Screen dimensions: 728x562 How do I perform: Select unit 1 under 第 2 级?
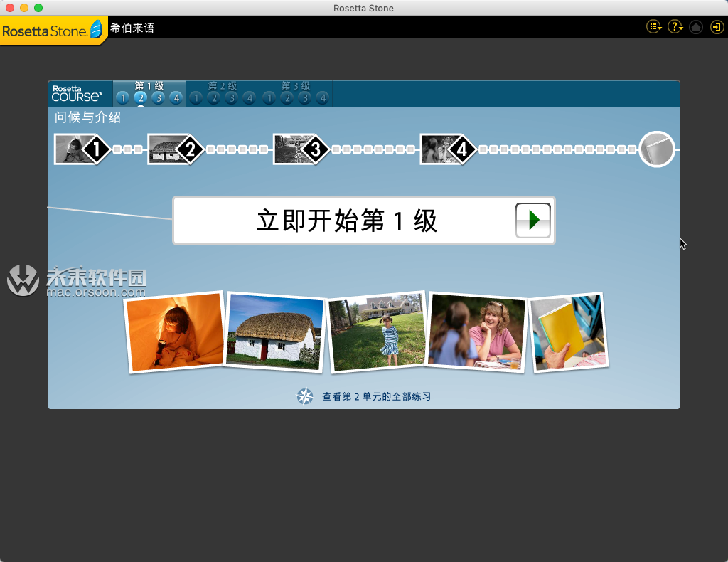coord(196,98)
